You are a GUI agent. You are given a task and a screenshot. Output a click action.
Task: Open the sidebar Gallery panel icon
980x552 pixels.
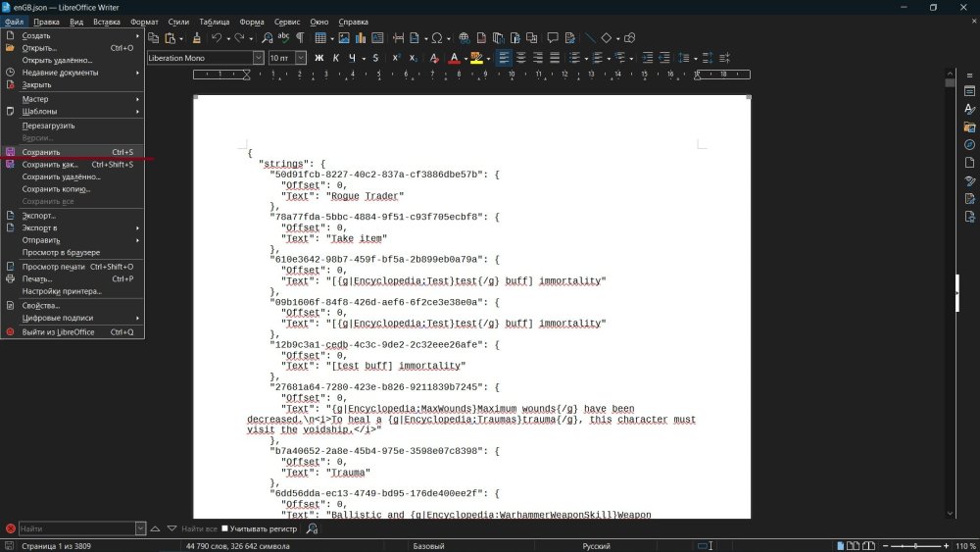(969, 126)
